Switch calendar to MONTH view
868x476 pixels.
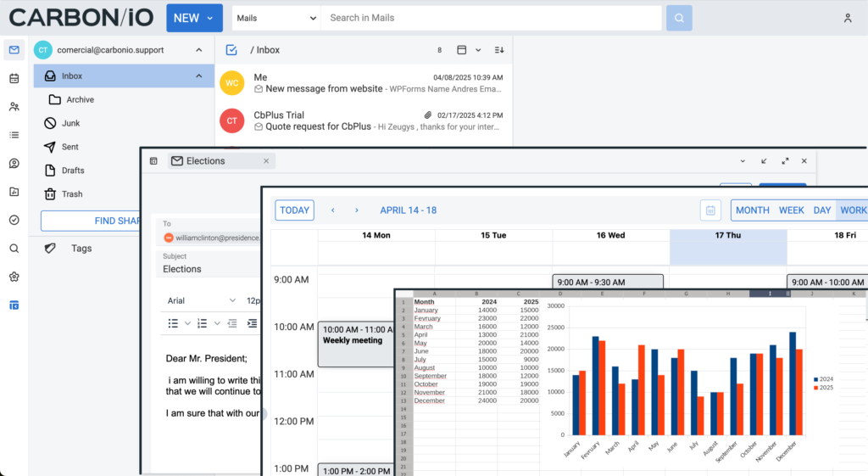752,210
